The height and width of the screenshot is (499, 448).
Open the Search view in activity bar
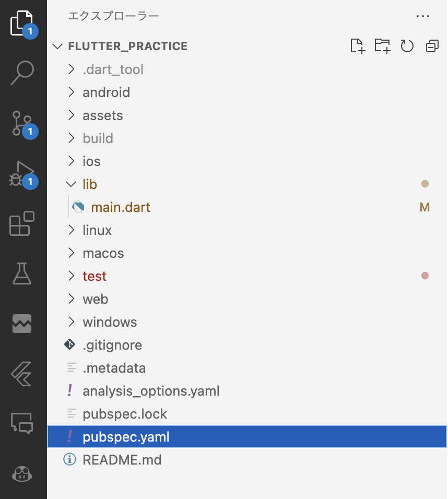click(x=22, y=73)
